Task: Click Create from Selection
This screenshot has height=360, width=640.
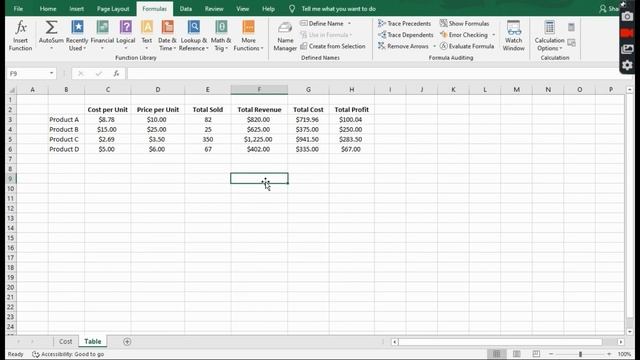Action: [333, 46]
